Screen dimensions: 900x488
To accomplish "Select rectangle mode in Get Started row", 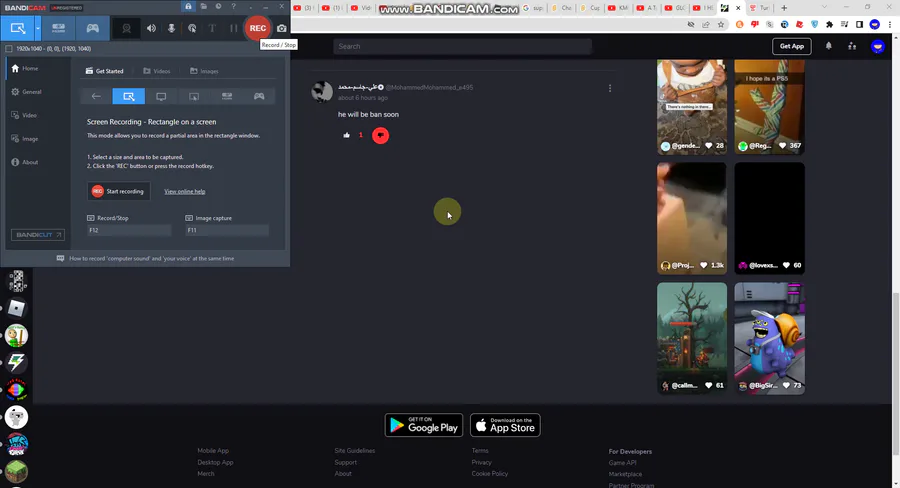I will pyautogui.click(x=129, y=96).
